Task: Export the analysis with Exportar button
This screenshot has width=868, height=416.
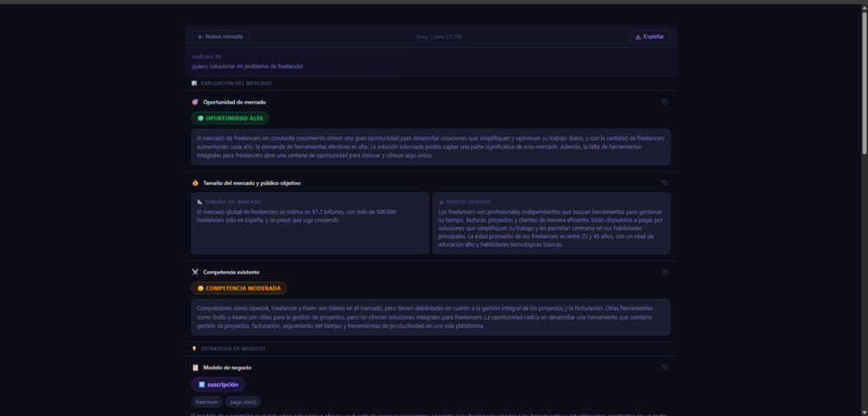Action: pos(649,36)
